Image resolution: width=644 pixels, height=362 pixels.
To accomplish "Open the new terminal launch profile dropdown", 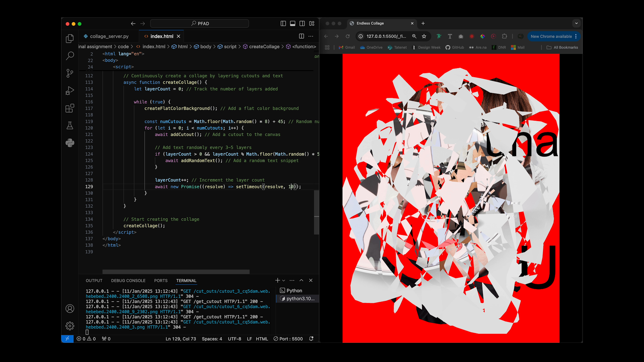I will point(284,280).
